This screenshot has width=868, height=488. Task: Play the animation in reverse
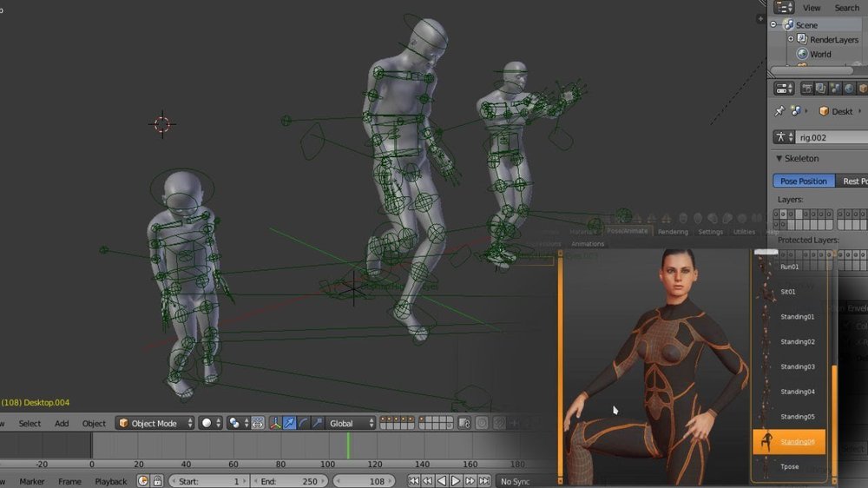click(x=441, y=481)
